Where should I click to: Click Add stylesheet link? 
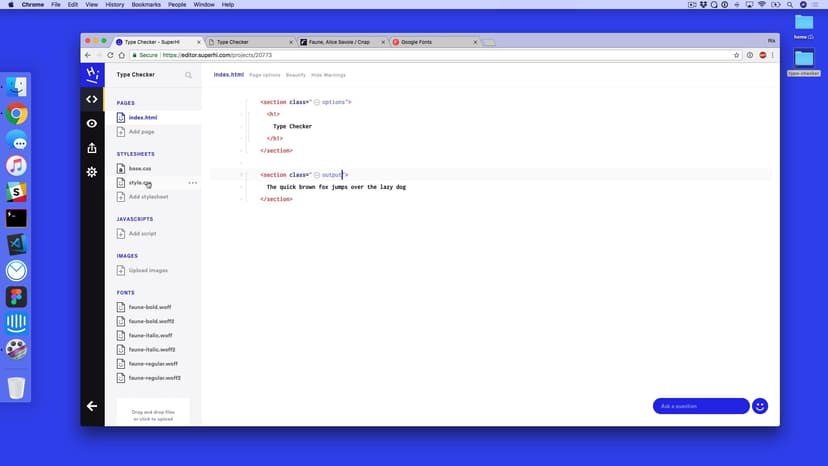(148, 197)
